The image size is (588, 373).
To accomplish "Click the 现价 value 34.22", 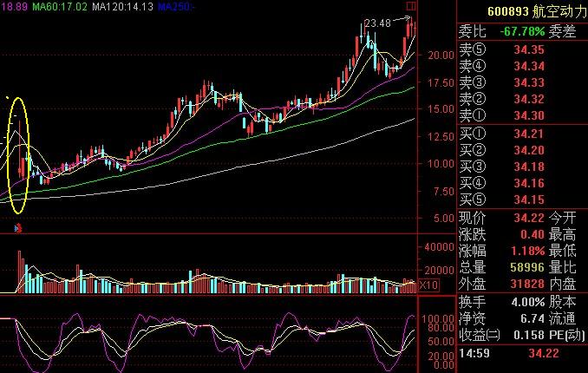I will tap(529, 218).
